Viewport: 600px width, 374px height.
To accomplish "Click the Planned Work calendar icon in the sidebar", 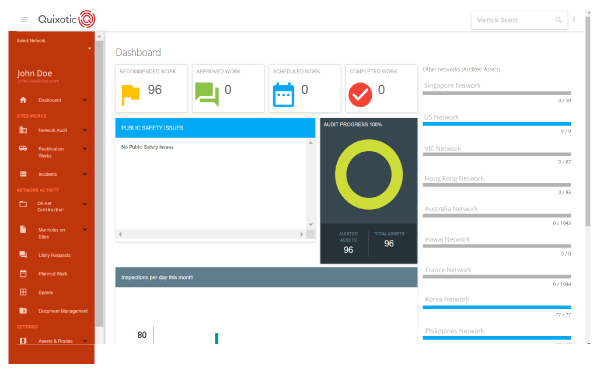I will [x=23, y=273].
